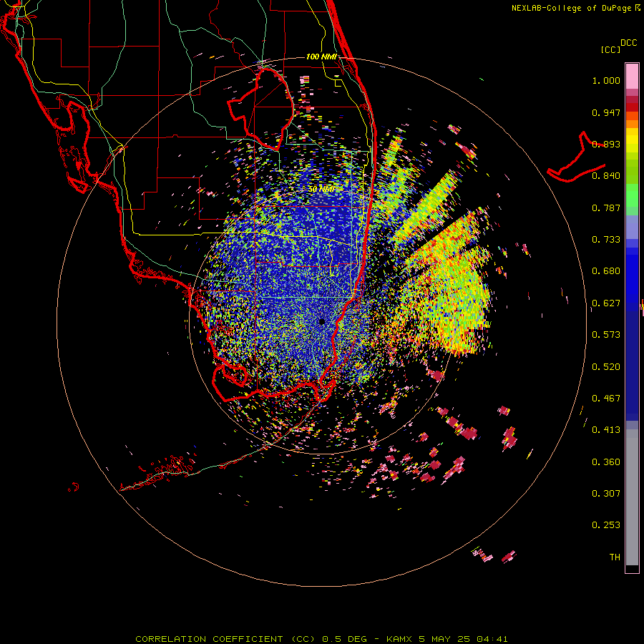The image size is (644, 644).
Task: Click the 0.947 scale label
Action: (606, 112)
